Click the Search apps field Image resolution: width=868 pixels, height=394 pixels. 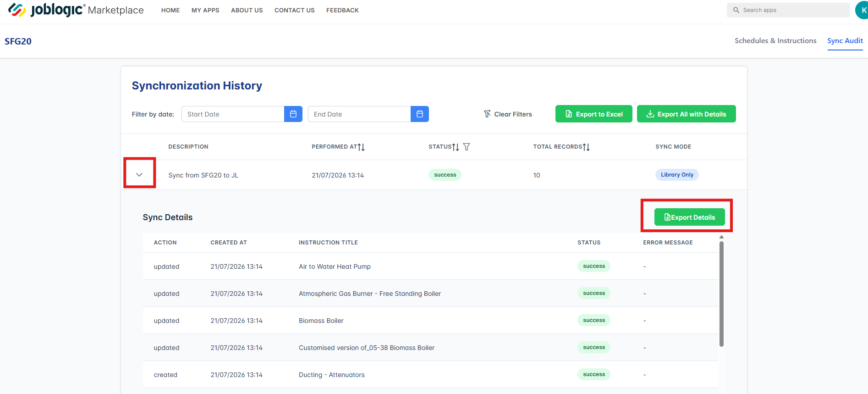click(788, 10)
